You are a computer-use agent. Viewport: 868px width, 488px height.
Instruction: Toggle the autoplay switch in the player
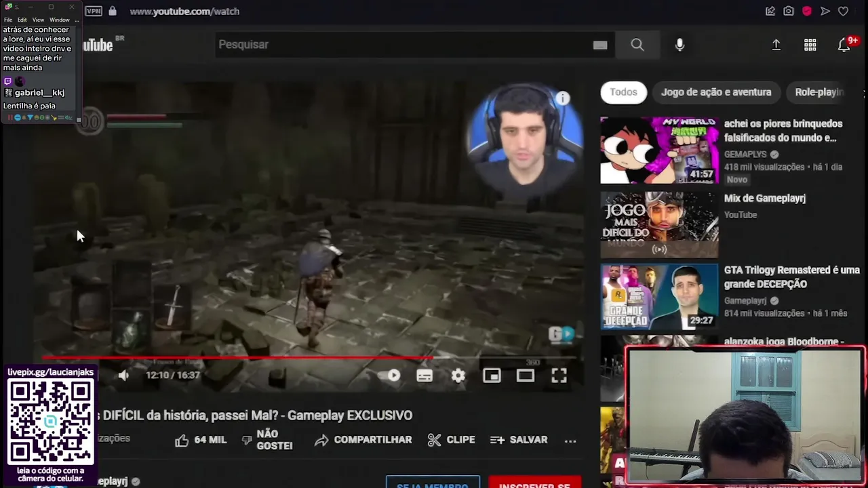tap(390, 375)
